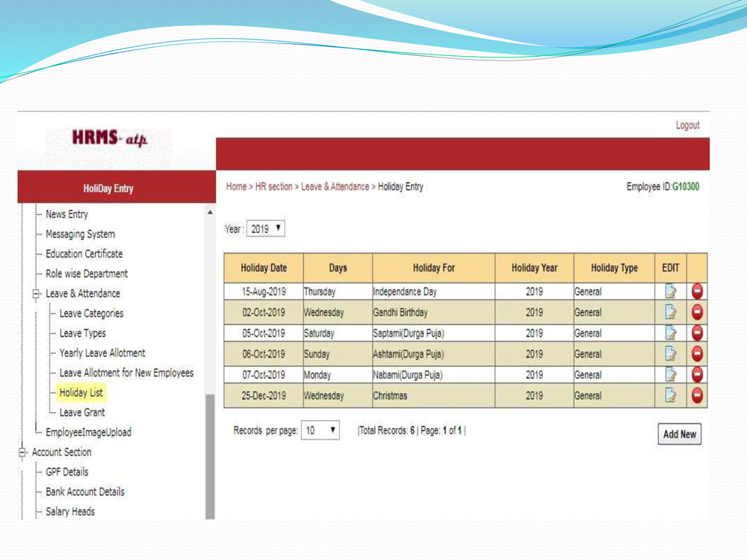
Task: Expand the Account Section tree node
Action: coord(22,452)
